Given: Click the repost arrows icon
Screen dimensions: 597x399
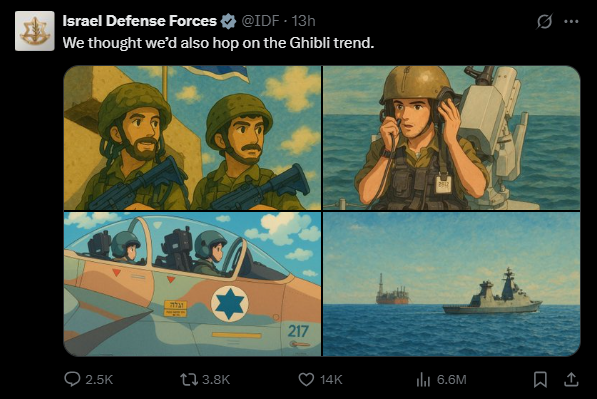Looking at the screenshot, I should (188, 379).
